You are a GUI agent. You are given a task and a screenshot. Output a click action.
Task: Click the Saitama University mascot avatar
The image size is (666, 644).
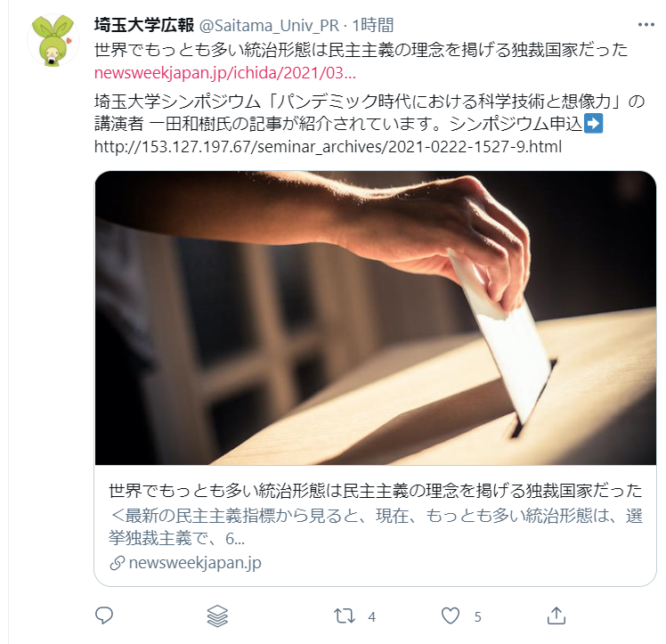[53, 40]
